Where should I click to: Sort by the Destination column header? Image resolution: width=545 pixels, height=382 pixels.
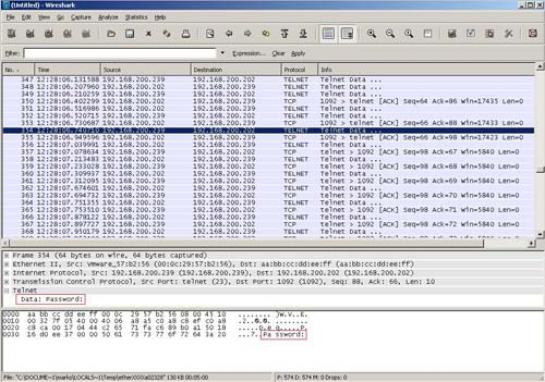tap(236, 70)
